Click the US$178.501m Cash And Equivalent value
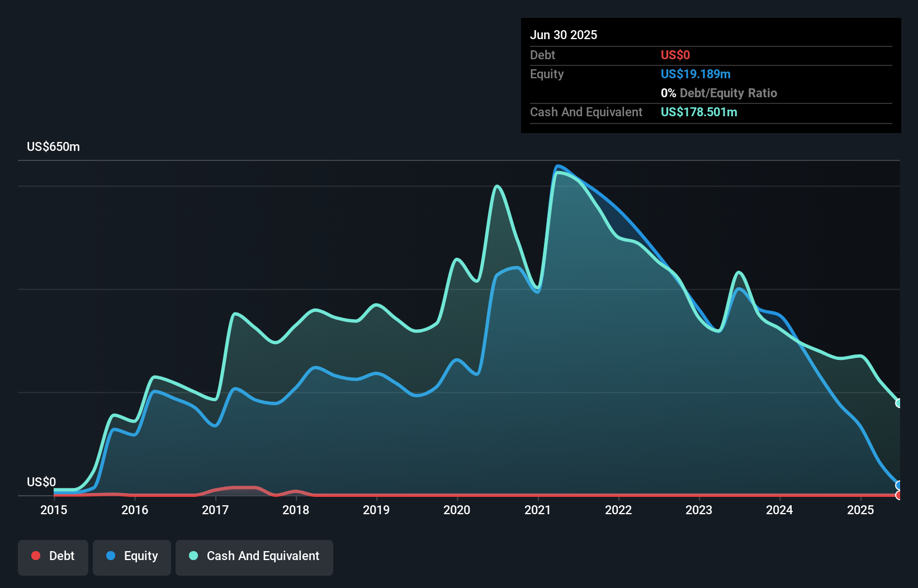The height and width of the screenshot is (588, 918). 699,112
